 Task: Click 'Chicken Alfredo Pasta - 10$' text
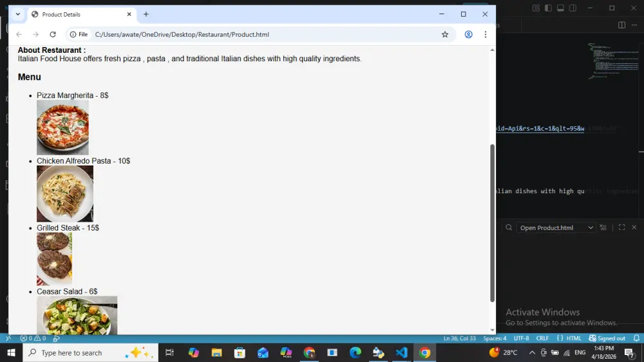click(83, 161)
